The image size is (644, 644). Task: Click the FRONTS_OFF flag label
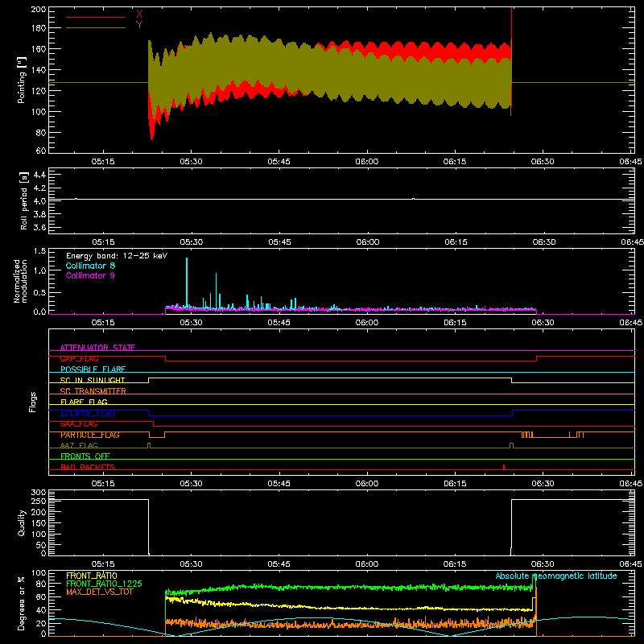[x=85, y=456]
